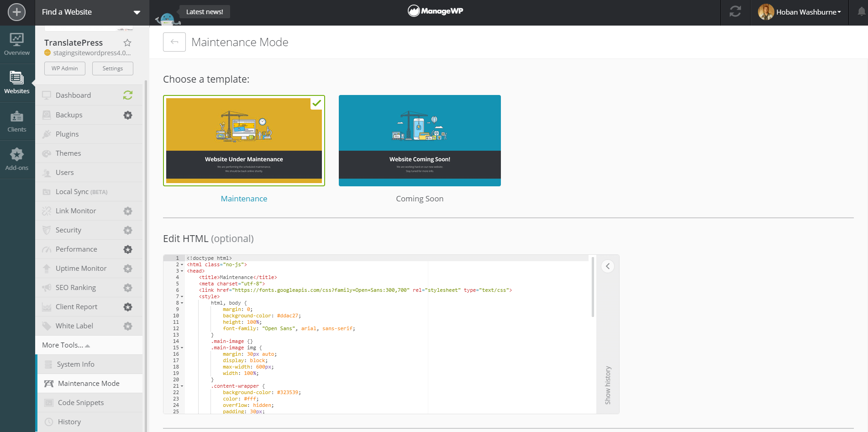Open Add-ons from the left rail

point(17,159)
